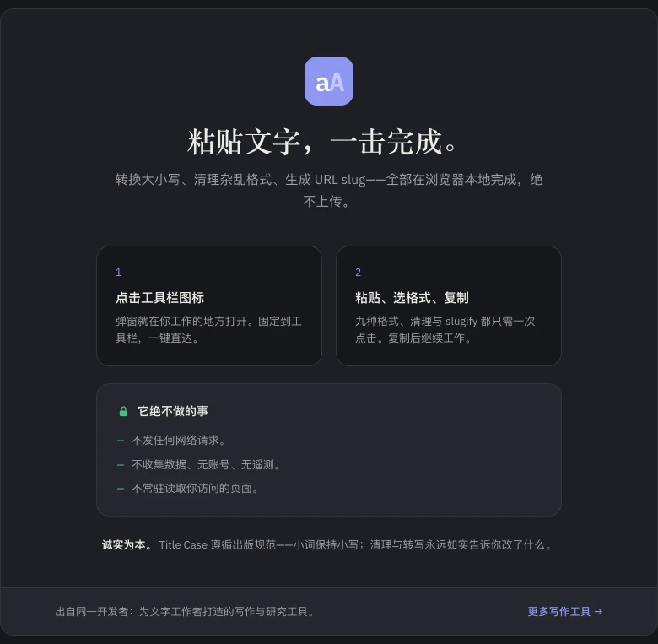Click the green lock icon

click(x=123, y=411)
